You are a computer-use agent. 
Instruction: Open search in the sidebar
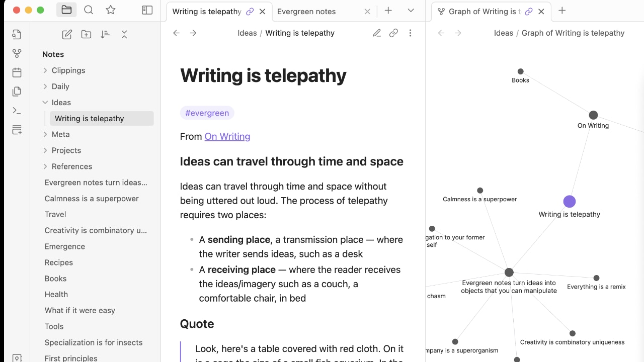[x=89, y=10]
